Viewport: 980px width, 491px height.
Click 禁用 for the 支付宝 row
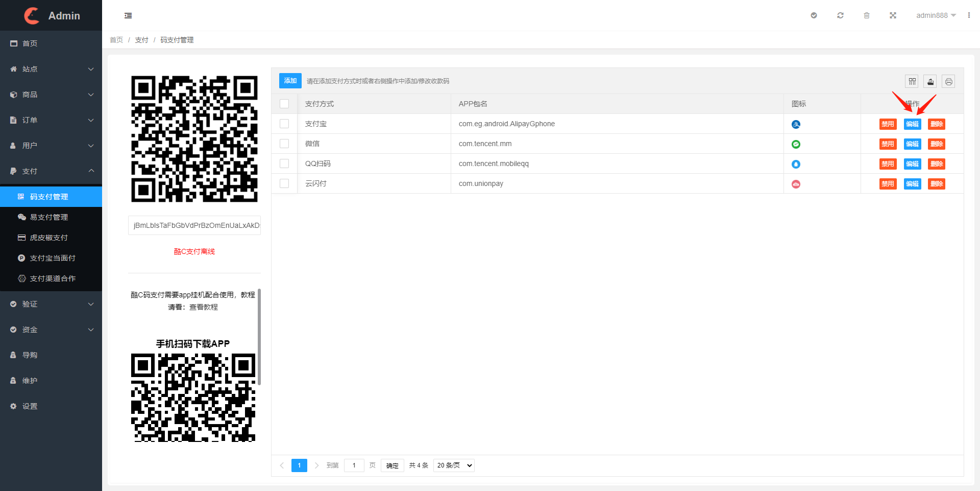(888, 124)
